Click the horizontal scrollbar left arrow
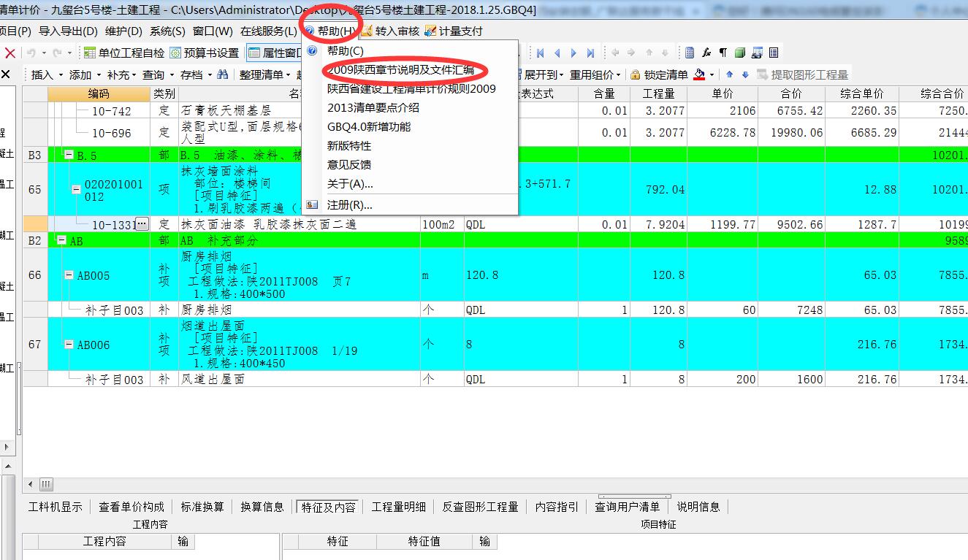 pos(30,484)
